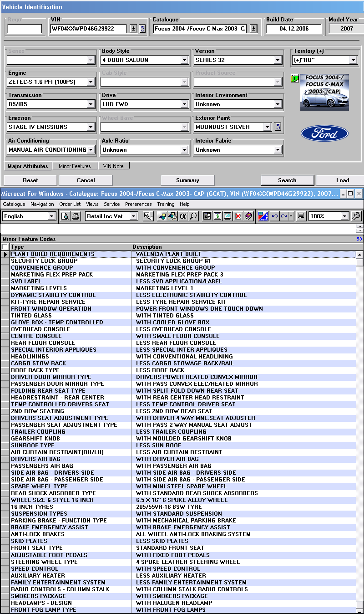Image resolution: width=364 pixels, height=614 pixels.
Task: Click the wrench settings icon
Action: 357,216
